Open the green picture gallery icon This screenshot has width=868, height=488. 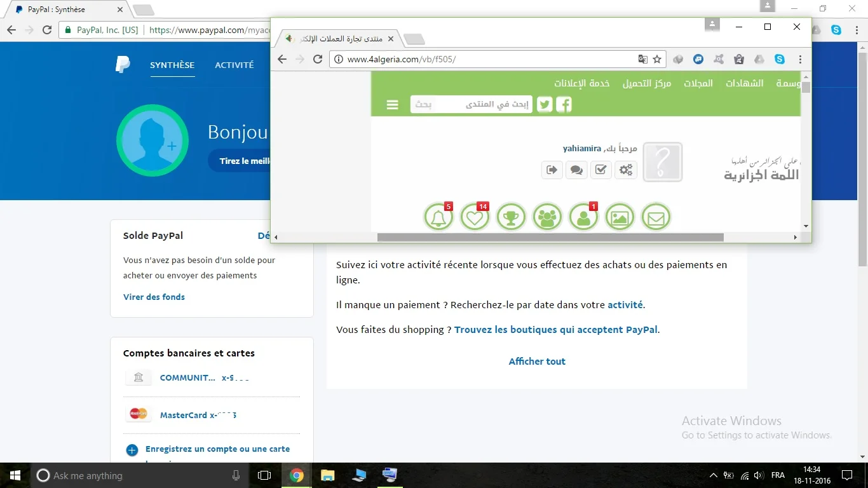pos(620,217)
